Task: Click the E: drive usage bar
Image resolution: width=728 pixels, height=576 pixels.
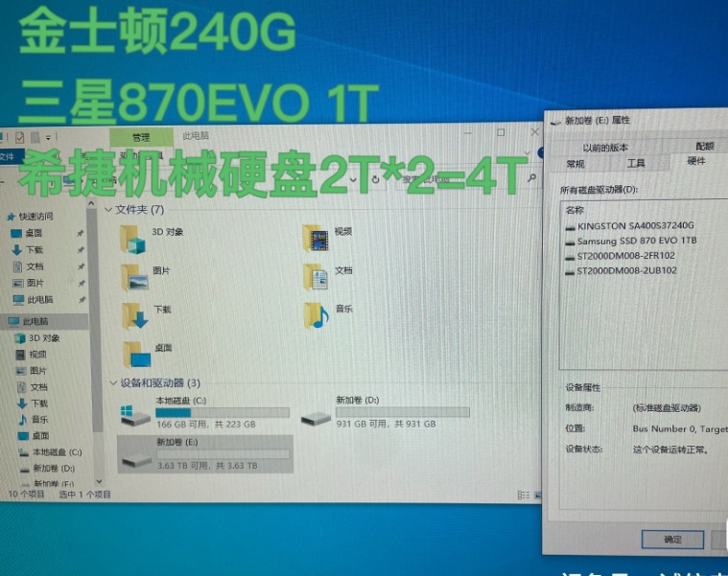Action: click(223, 454)
